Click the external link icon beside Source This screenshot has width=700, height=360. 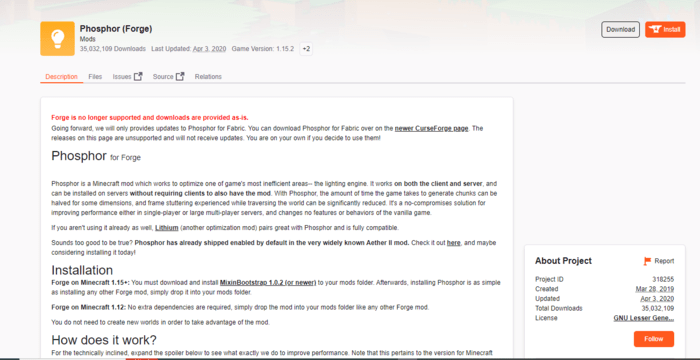click(180, 76)
